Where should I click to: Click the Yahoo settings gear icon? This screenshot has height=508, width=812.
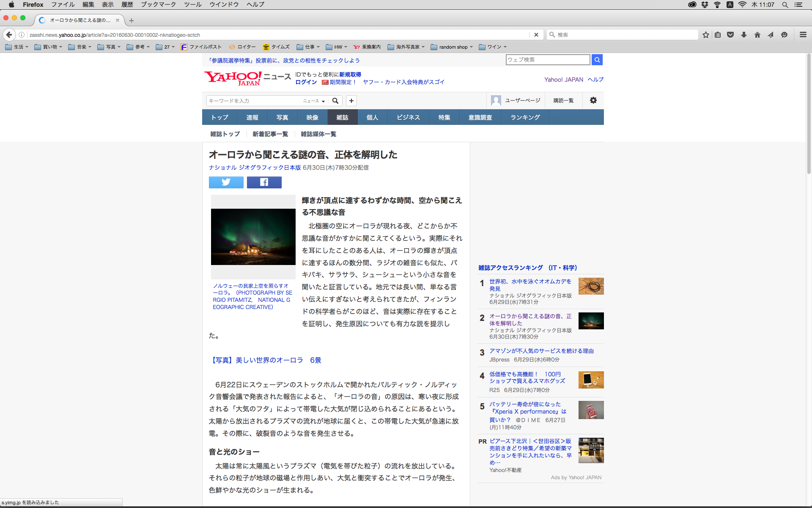tap(593, 100)
